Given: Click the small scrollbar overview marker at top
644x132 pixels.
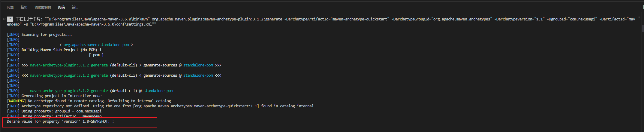Looking at the screenshot, I should 639,17.
